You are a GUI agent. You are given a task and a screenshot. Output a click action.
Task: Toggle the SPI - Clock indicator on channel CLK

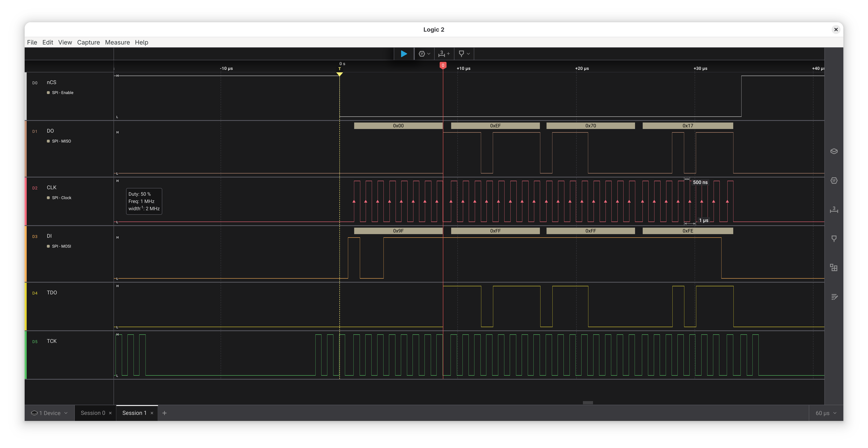(48, 198)
